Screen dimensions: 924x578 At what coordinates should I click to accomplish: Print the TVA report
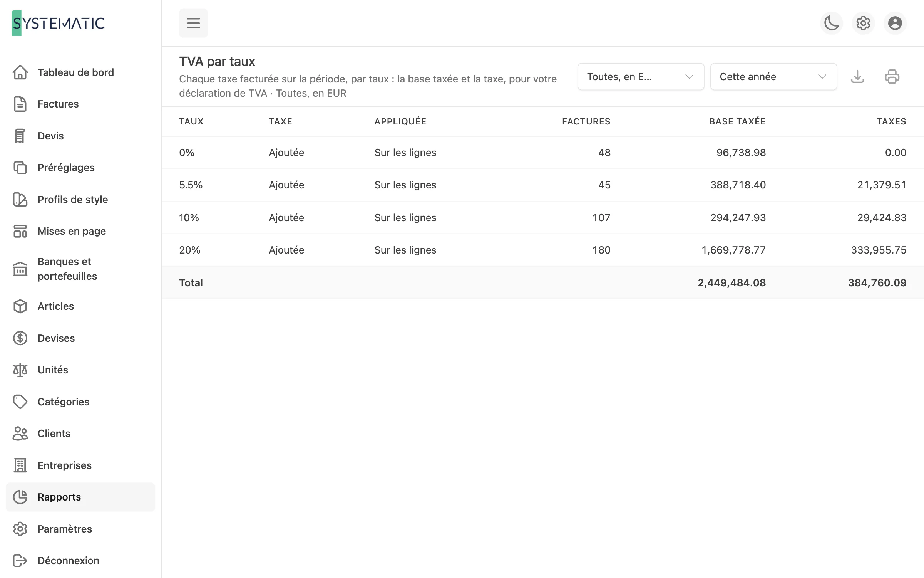892,77
